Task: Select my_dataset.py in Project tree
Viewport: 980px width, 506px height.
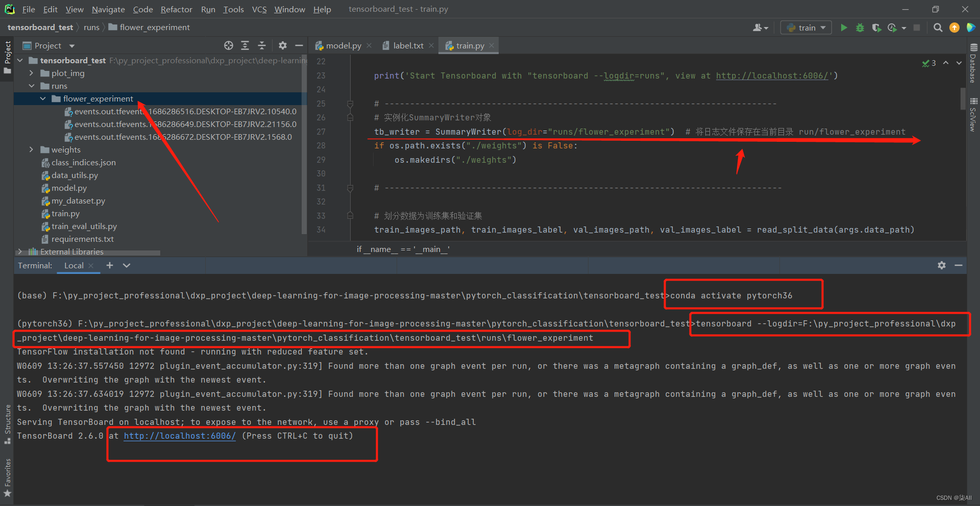Action: click(x=78, y=200)
